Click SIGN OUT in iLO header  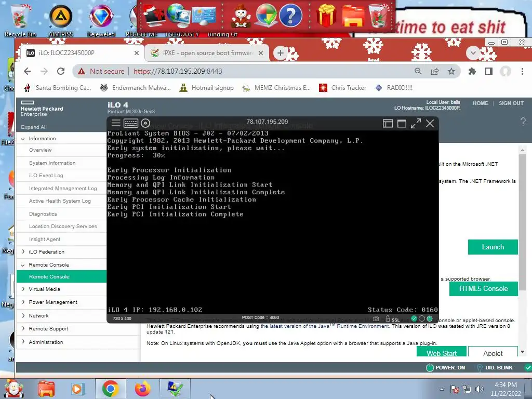coord(511,103)
